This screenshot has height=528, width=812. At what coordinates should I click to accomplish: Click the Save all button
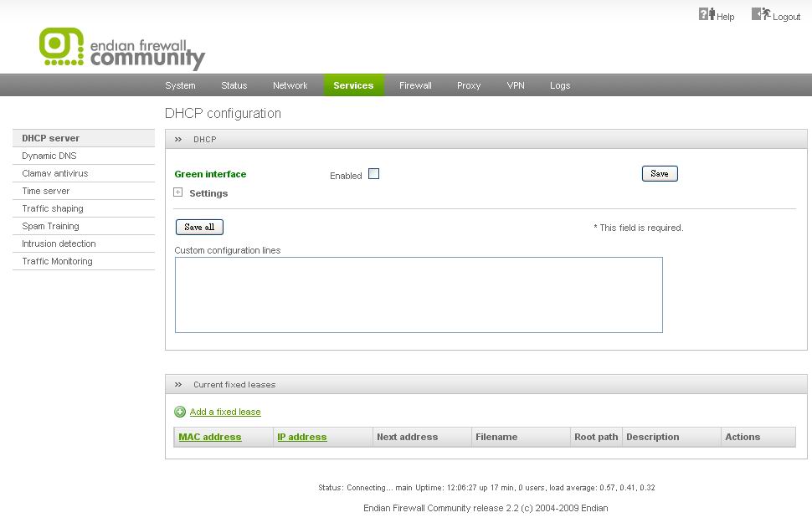[x=199, y=227]
